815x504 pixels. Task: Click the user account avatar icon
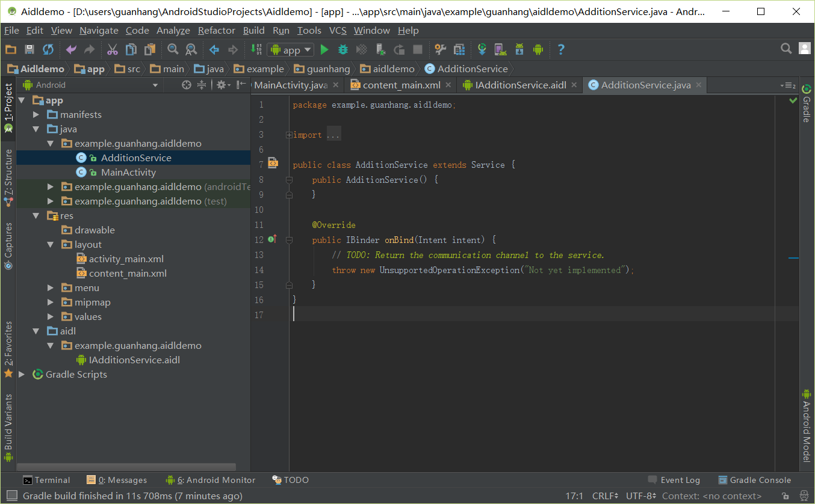pos(805,49)
